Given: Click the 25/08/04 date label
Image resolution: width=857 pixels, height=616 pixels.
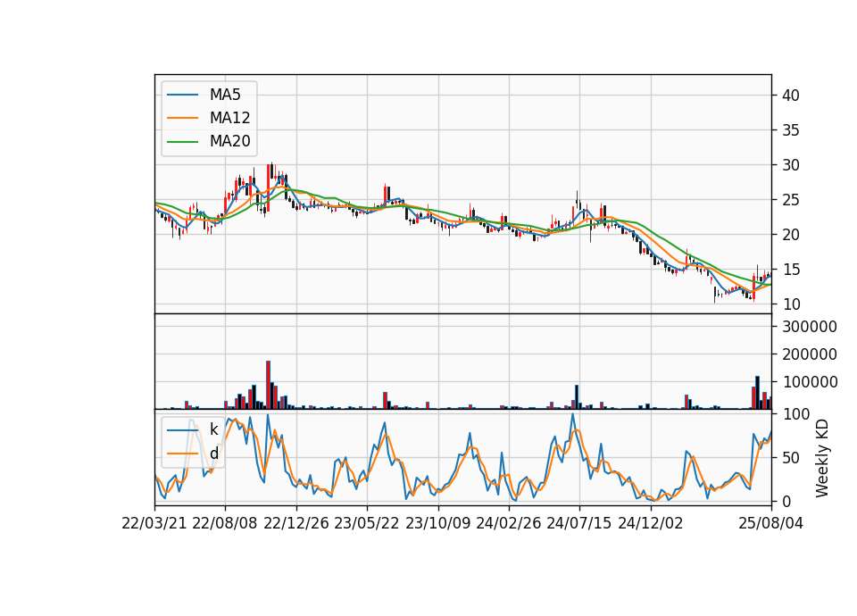Looking at the screenshot, I should pos(771,523).
